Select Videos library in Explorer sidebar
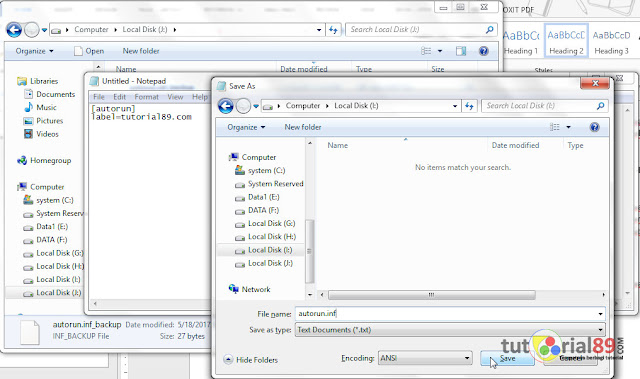640x379 pixels. (41, 134)
